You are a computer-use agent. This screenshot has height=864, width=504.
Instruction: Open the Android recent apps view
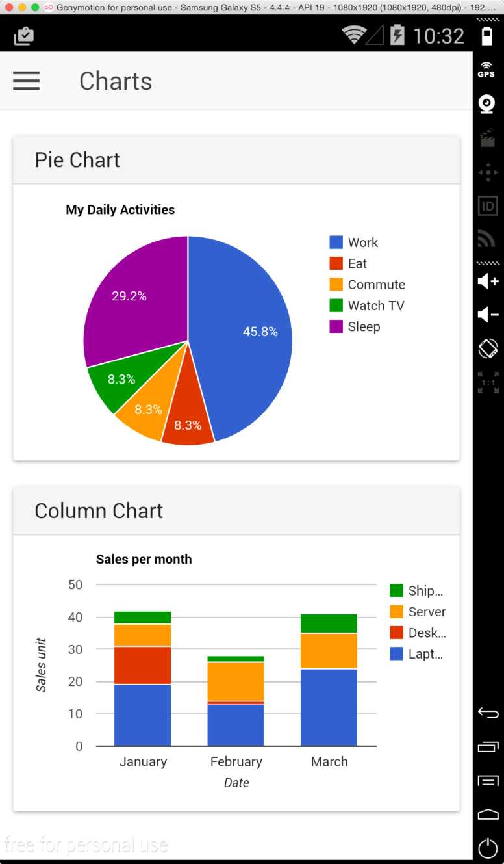pos(488,747)
